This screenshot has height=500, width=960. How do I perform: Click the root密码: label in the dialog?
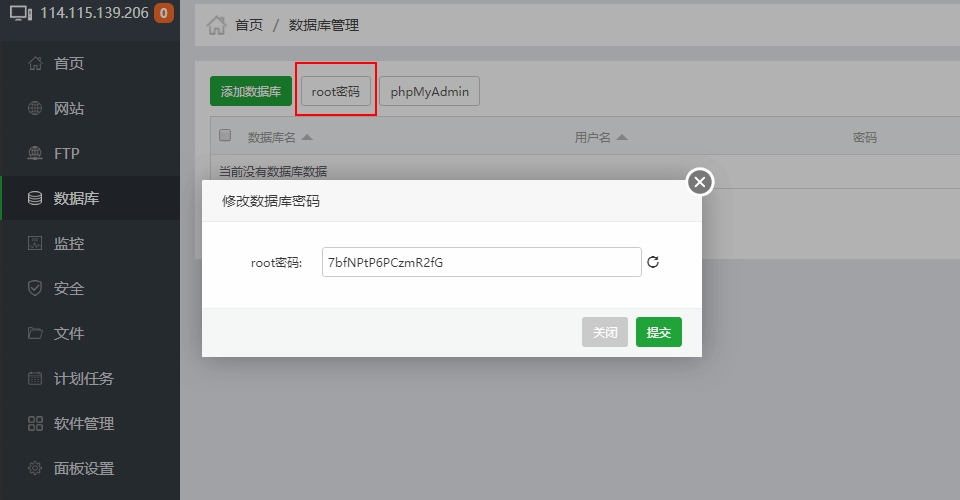click(x=277, y=263)
